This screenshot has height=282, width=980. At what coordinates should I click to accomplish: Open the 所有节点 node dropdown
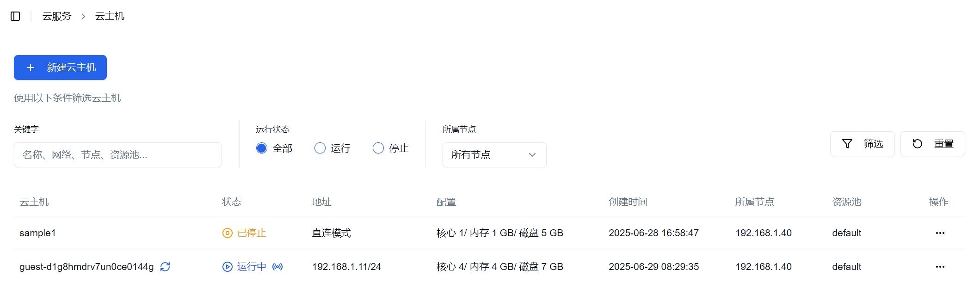click(494, 155)
